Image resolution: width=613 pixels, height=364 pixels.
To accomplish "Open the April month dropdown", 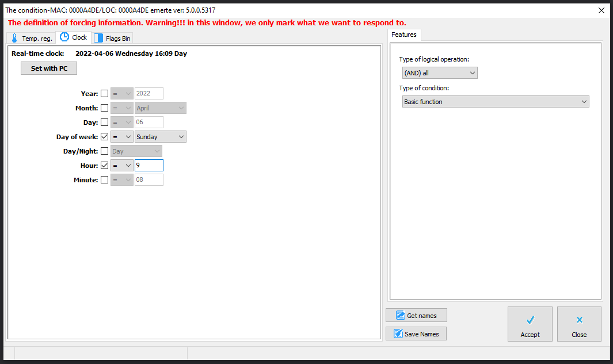I will (160, 108).
